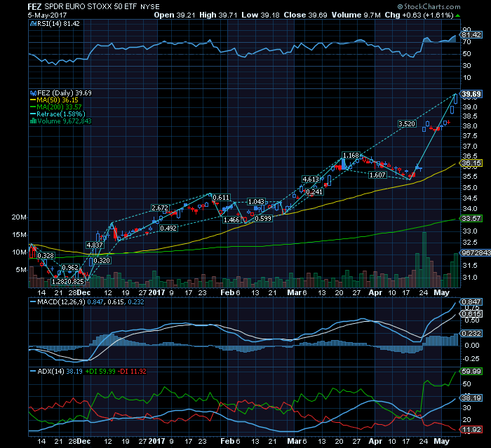Click the 33.57 green MA axis tag
Image resolution: width=491 pixels, height=448 pixels.
point(471,219)
